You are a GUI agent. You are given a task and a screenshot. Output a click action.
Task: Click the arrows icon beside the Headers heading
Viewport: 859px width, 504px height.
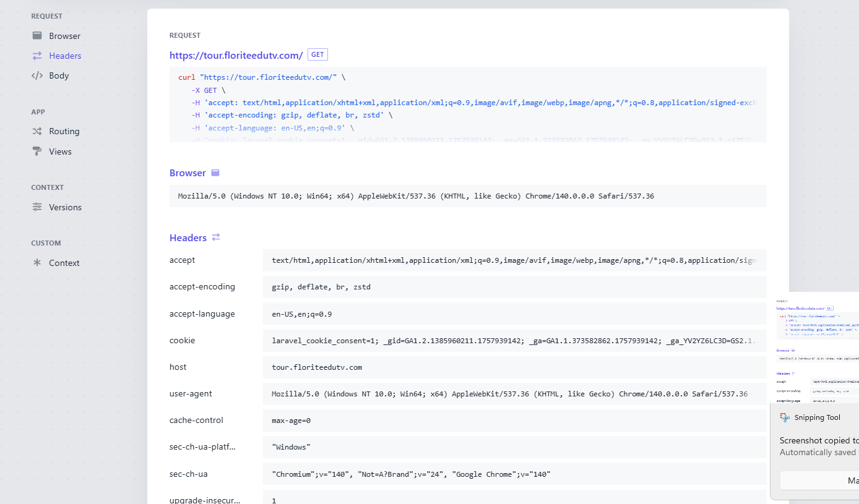click(216, 237)
